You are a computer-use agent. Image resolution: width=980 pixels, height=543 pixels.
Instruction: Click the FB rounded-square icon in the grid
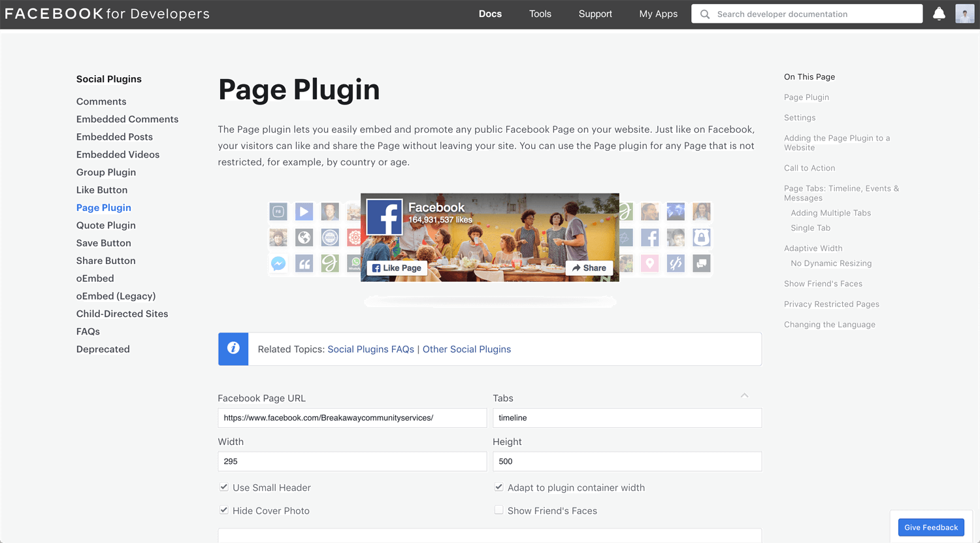[278, 212]
